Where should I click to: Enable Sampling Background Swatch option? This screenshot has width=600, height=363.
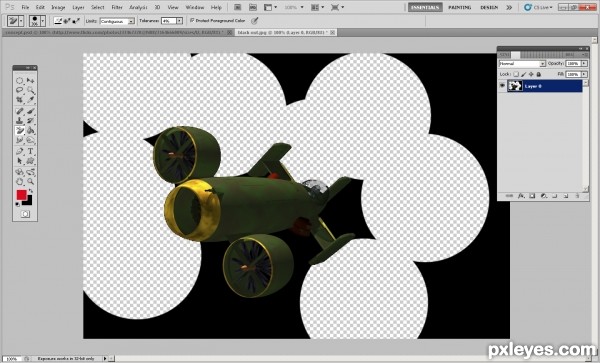click(x=76, y=21)
